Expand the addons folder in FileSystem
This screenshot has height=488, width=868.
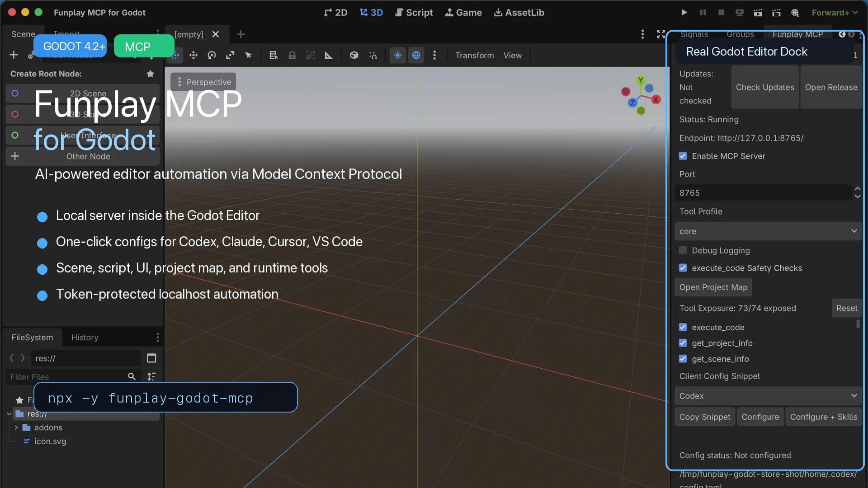[x=16, y=427]
